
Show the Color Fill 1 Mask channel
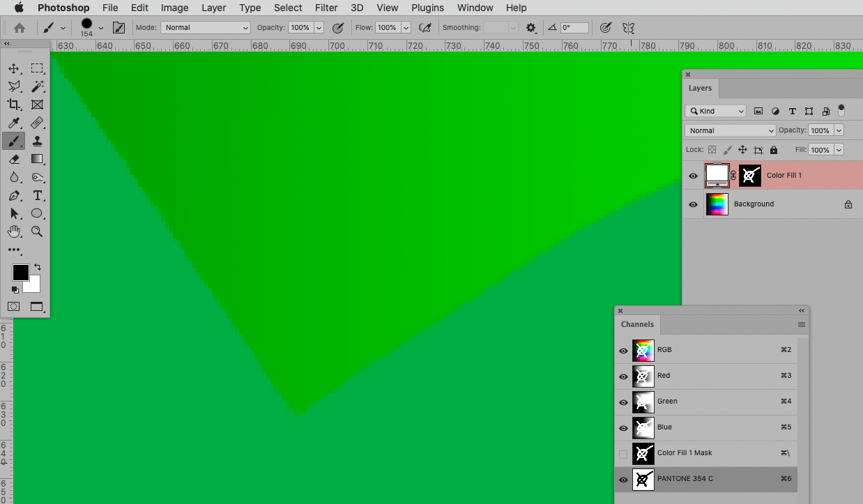(x=623, y=453)
